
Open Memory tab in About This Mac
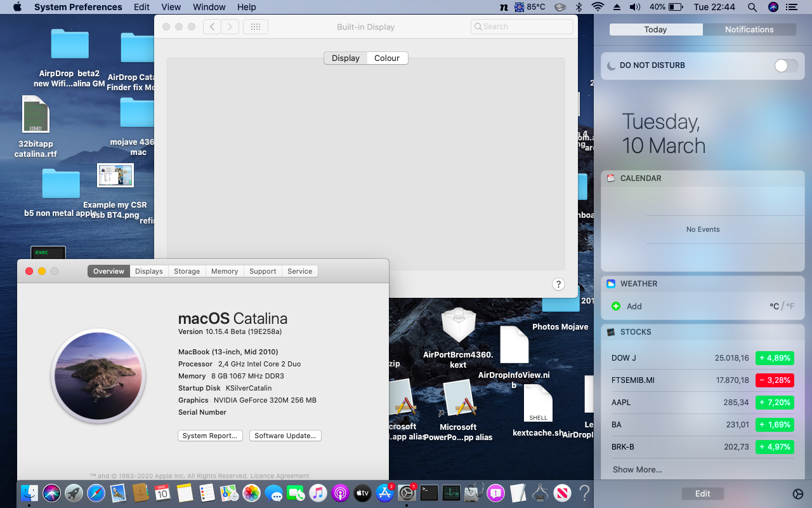click(225, 271)
